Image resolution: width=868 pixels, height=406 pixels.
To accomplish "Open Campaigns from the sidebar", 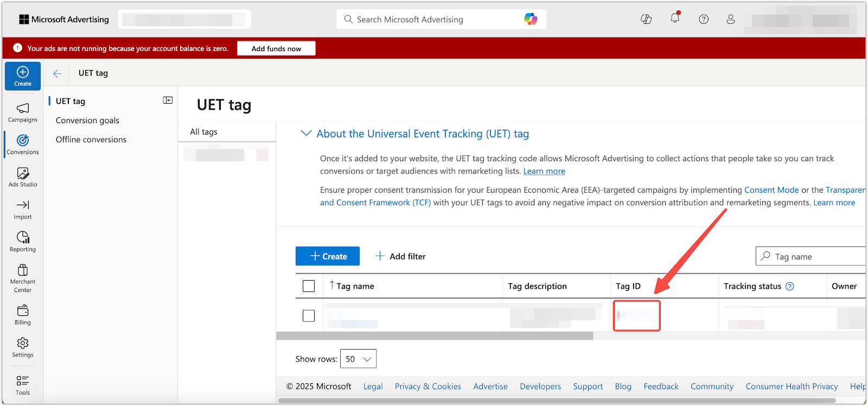I will pos(23,113).
